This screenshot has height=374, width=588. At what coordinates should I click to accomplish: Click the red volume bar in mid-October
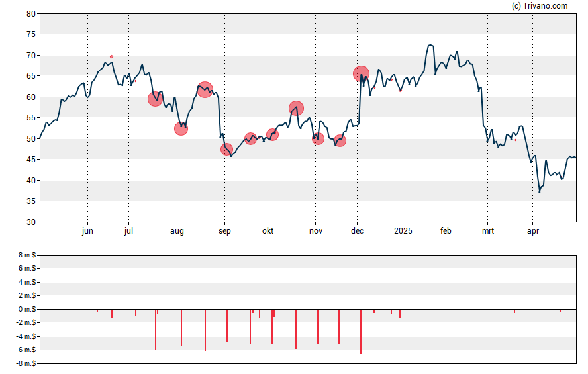point(296,329)
